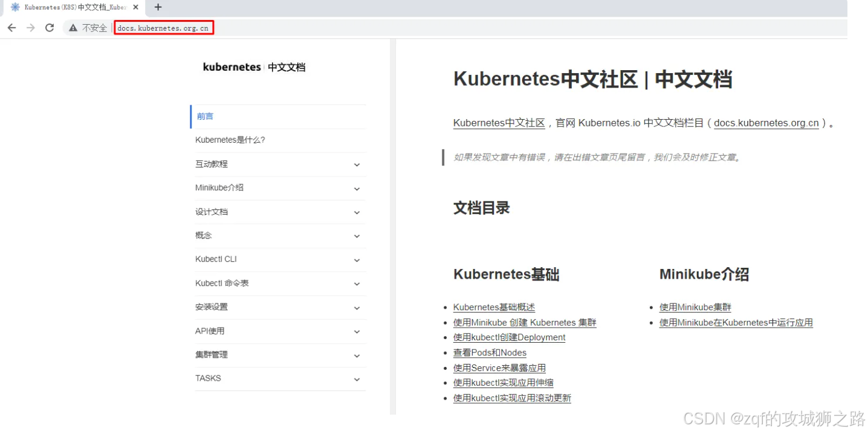Follow the docs.kubernetes.org.cn link in the intro
868x434 pixels.
pos(766,123)
